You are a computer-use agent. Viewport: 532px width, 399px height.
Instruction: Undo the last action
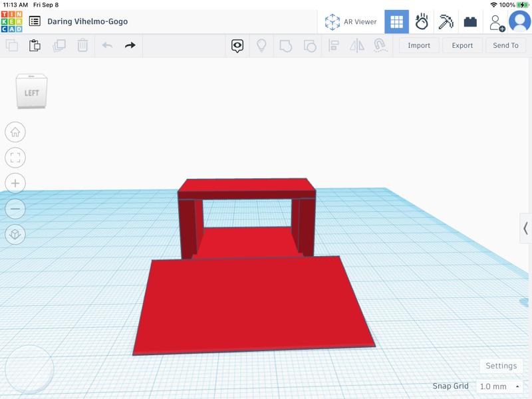107,45
